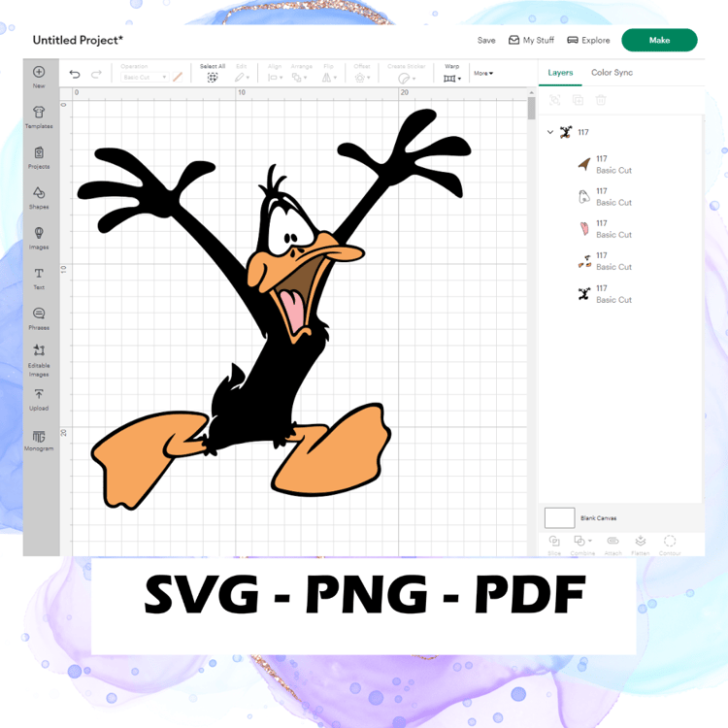Open the Create Sticker dropdown
Viewport: 728px width, 728px height.
pyautogui.click(x=407, y=78)
